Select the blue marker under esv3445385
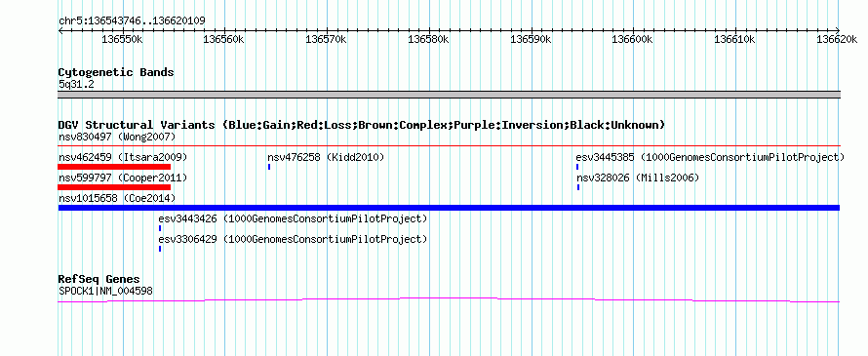This screenshot has height=356, width=868. (x=577, y=166)
